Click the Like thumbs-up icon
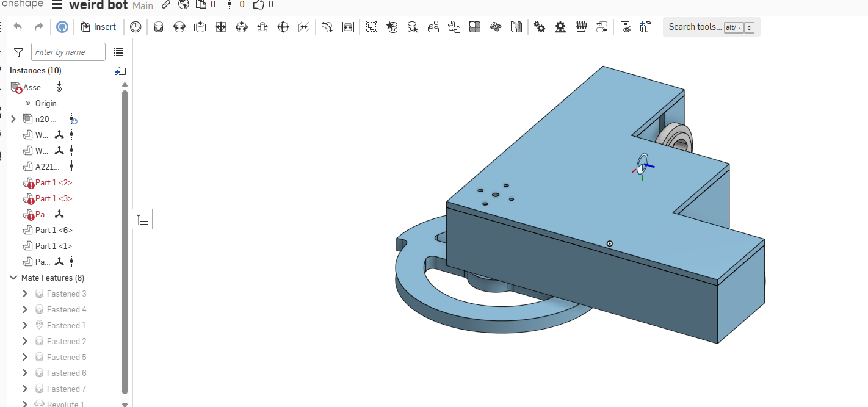The width and height of the screenshot is (868, 407). 259,5
